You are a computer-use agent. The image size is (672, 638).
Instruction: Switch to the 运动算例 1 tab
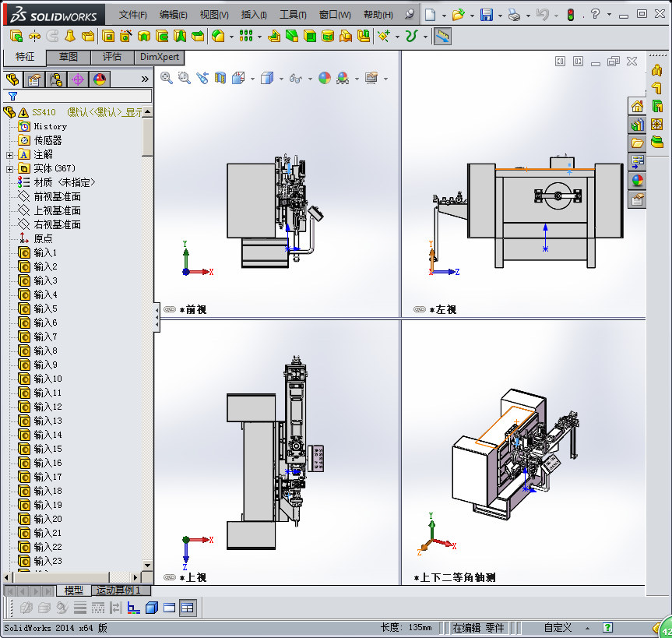pos(121,590)
